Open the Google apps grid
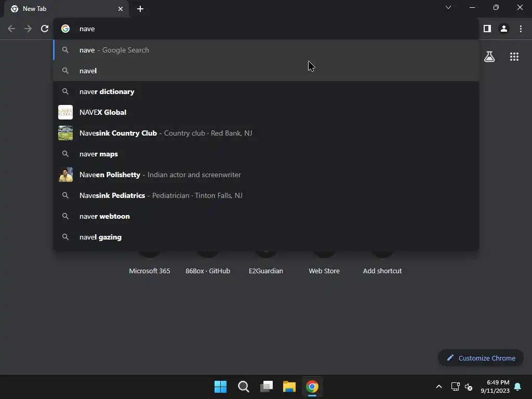Image resolution: width=532 pixels, height=399 pixels. click(514, 57)
